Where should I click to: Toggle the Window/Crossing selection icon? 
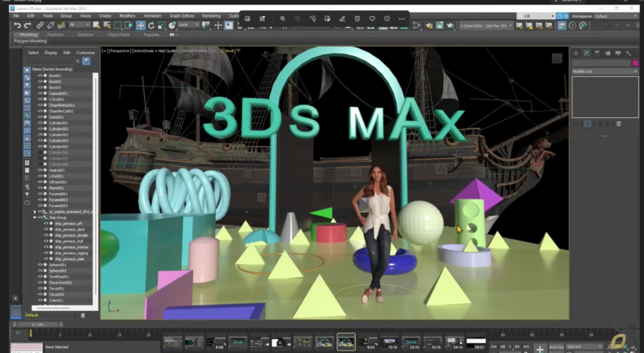[128, 25]
